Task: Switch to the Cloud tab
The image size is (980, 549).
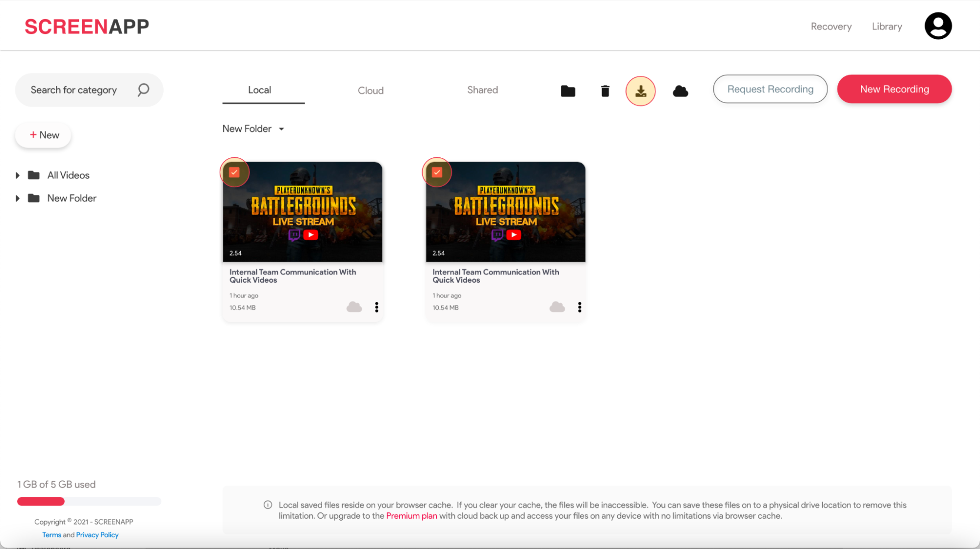Action: pyautogui.click(x=371, y=91)
